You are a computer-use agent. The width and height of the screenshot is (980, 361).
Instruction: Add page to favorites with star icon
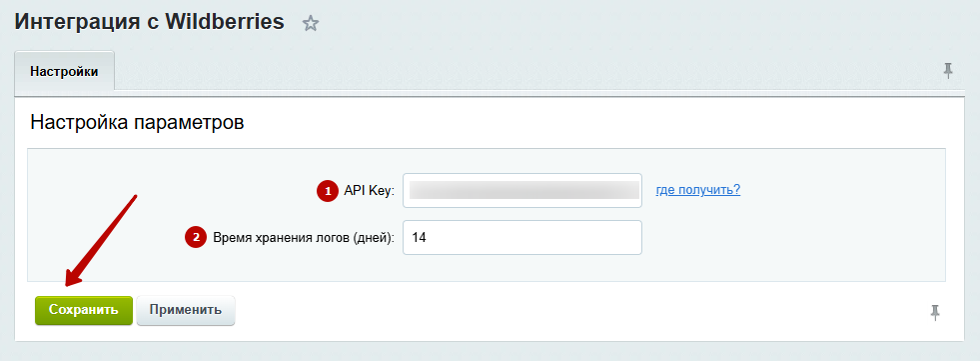click(311, 24)
